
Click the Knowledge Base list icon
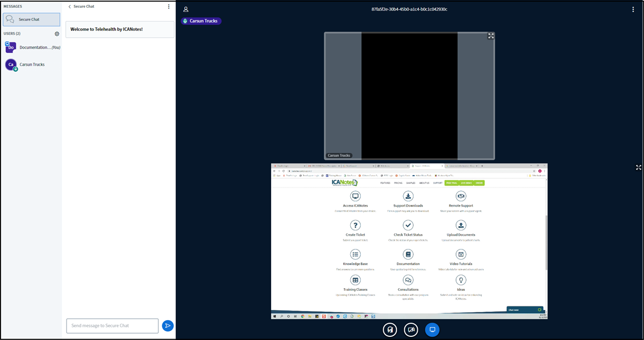coord(356,254)
